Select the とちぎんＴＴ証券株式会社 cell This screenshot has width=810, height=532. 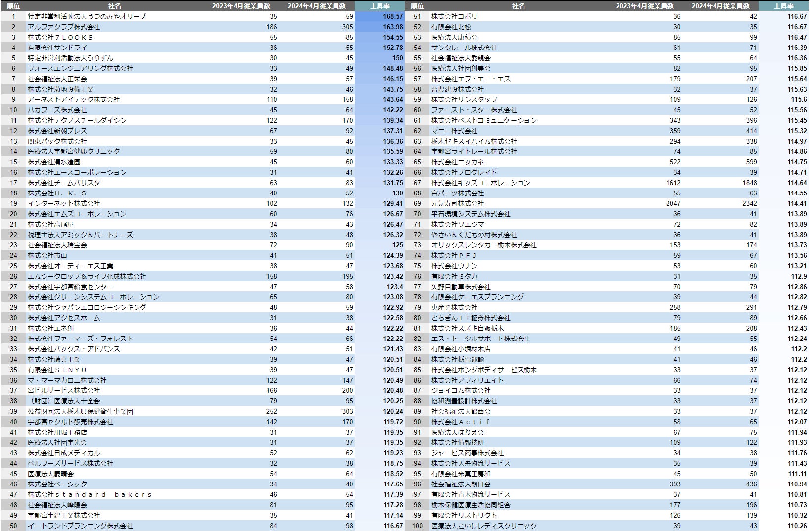point(471,318)
